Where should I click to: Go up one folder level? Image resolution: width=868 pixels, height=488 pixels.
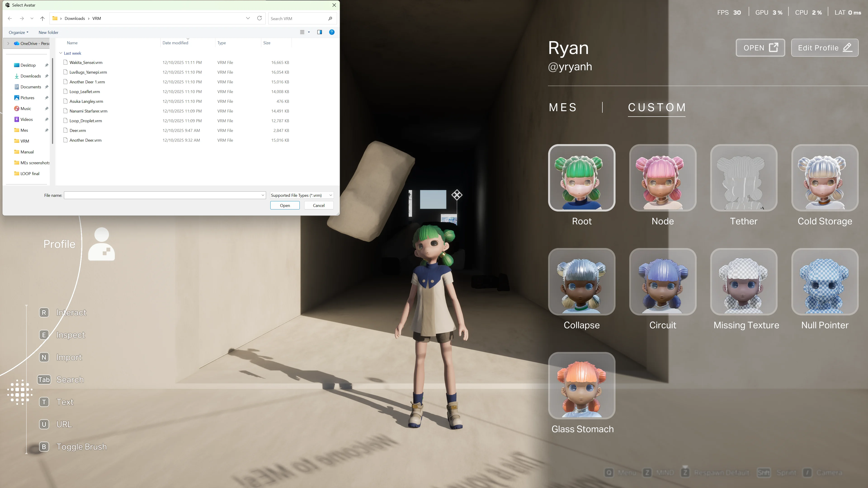tap(42, 19)
